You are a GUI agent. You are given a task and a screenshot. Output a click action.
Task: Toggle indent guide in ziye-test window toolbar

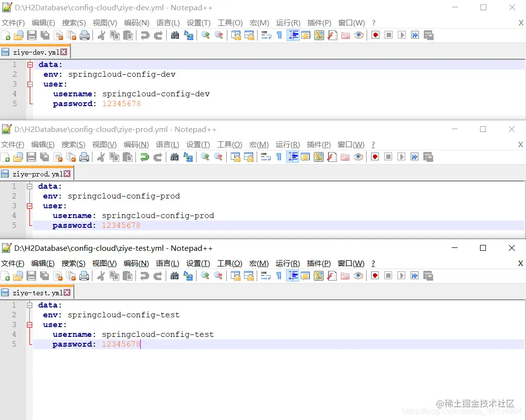point(292,276)
